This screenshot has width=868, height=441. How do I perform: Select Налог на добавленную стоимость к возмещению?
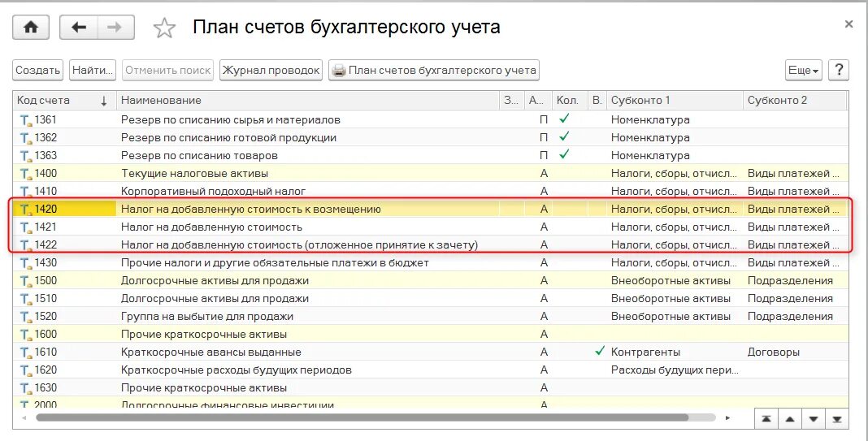pyautogui.click(x=251, y=210)
